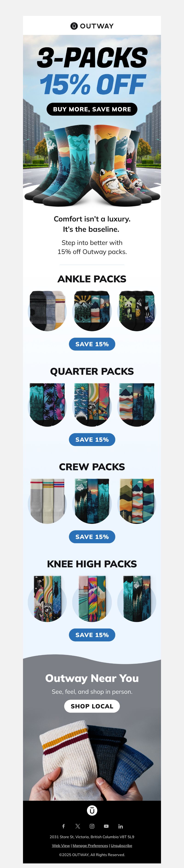Open the Facebook icon in footer

tap(63, 826)
